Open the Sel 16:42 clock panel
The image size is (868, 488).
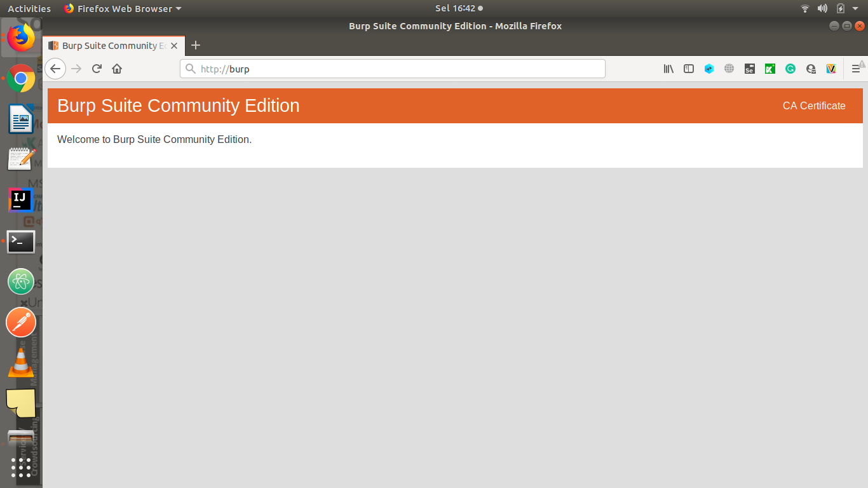459,8
